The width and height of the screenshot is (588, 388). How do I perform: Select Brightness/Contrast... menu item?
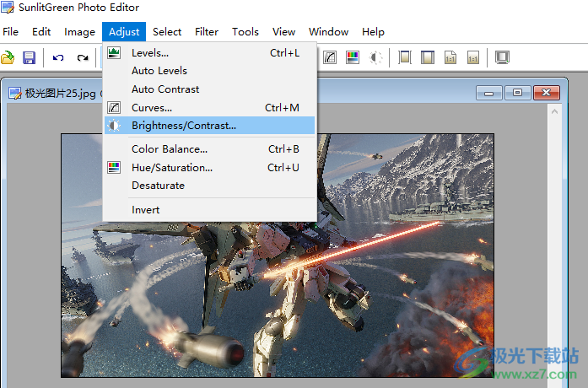click(209, 126)
